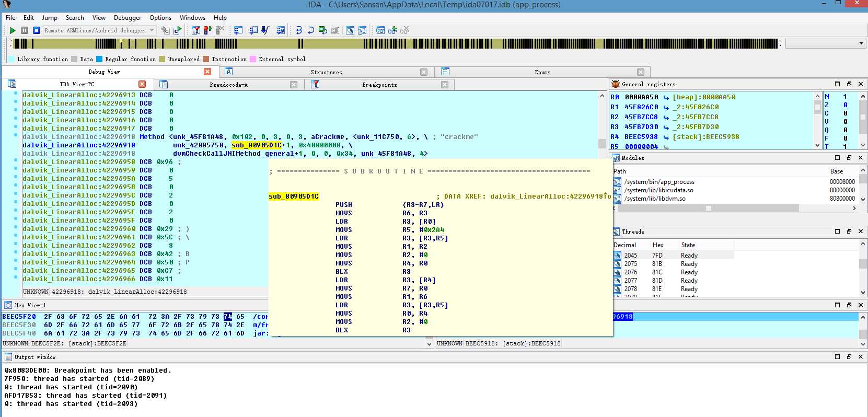The width and height of the screenshot is (868, 417).
Task: Follow the R1 jump arrow to _2:45F826C0
Action: [666, 107]
